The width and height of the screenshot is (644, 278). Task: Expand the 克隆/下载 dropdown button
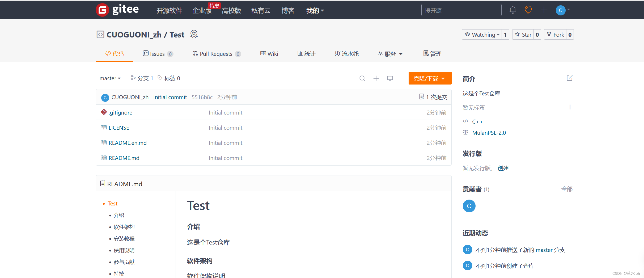pos(430,78)
